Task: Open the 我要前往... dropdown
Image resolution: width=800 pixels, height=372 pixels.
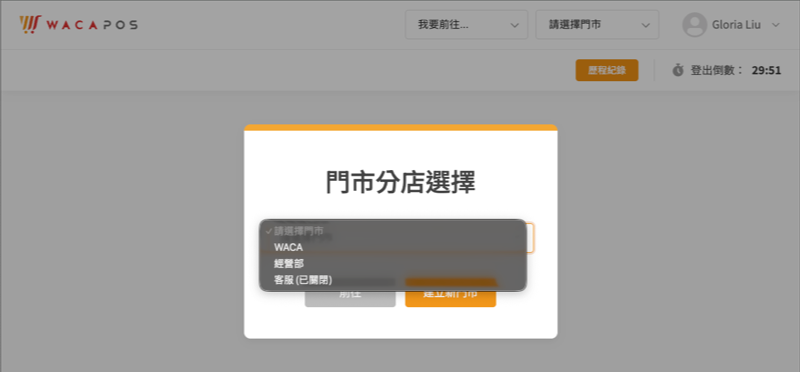Action: click(466, 24)
